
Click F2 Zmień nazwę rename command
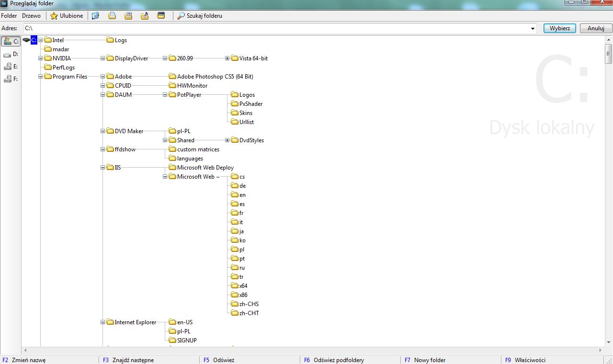click(24, 360)
